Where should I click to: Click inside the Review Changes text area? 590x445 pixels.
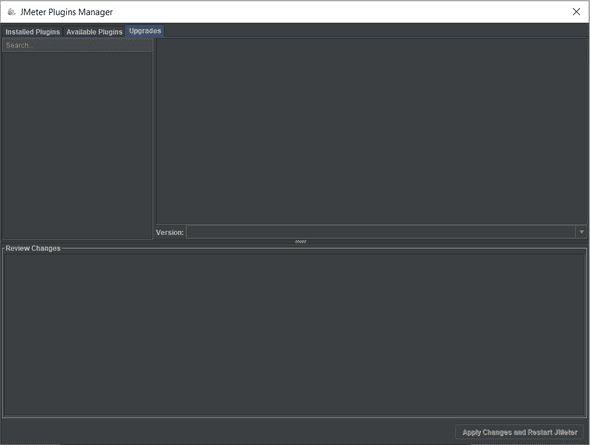(x=295, y=334)
